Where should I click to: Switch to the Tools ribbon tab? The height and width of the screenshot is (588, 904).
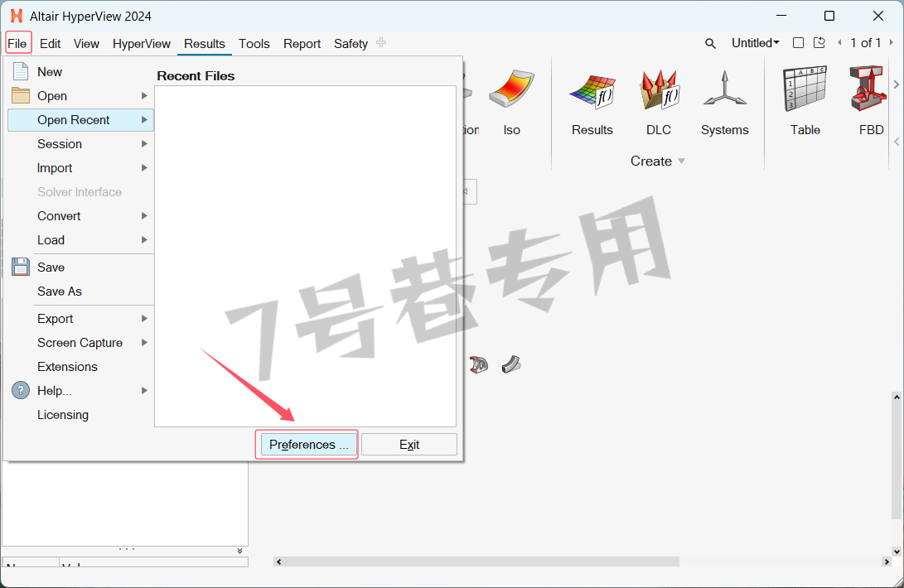pos(254,43)
